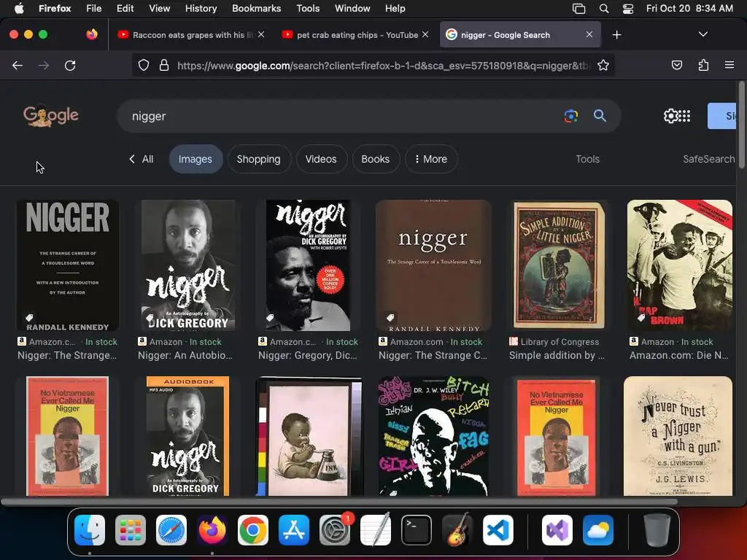Select the Images filter chip

click(196, 159)
